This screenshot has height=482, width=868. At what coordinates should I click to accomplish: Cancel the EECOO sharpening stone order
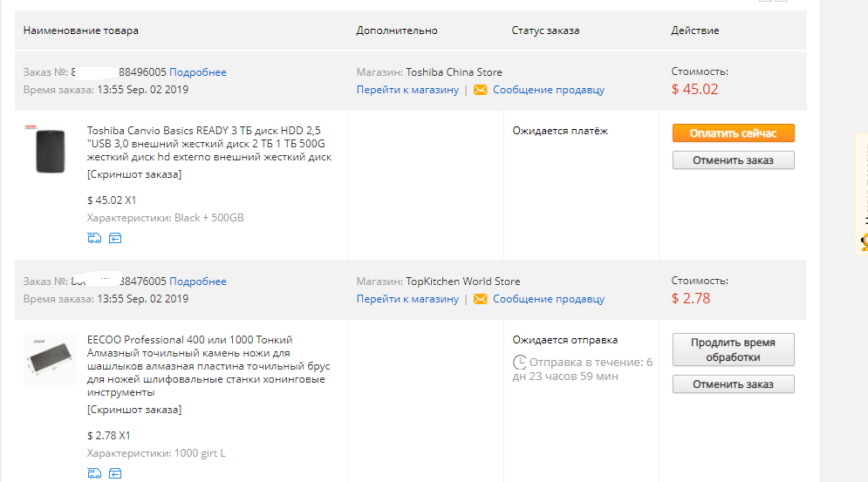[x=733, y=384]
